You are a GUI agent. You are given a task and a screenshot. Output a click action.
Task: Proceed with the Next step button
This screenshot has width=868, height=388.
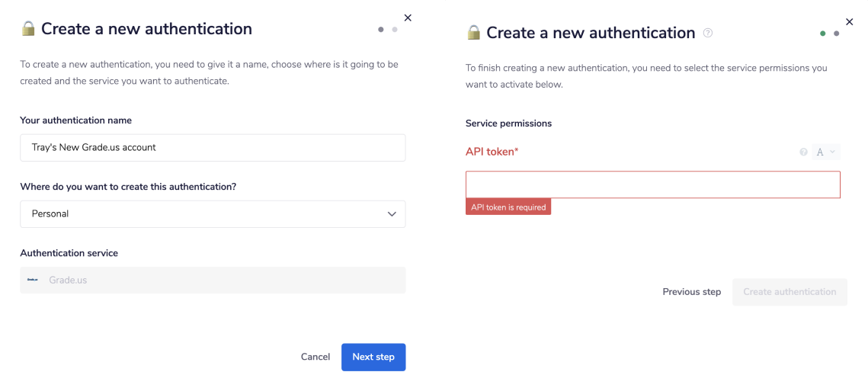tap(373, 357)
